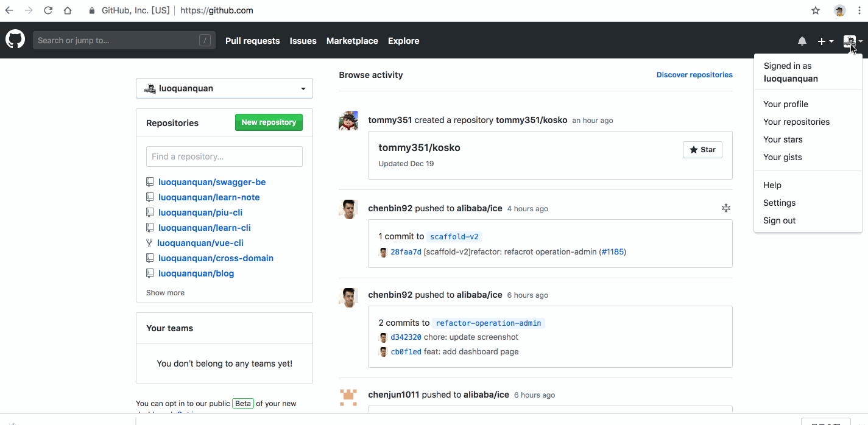868x425 pixels.
Task: Open the luoquanquan account switcher dropdown
Action: click(x=224, y=88)
